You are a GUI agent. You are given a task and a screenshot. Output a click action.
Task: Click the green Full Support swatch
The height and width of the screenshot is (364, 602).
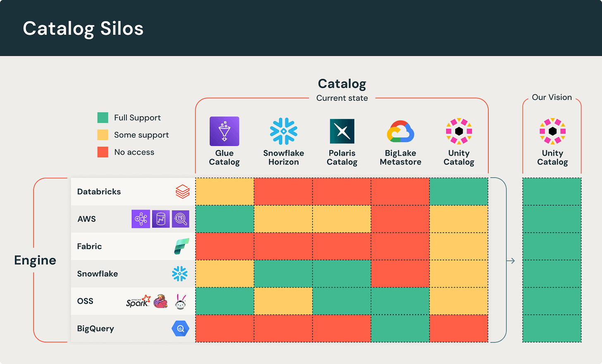(x=103, y=118)
